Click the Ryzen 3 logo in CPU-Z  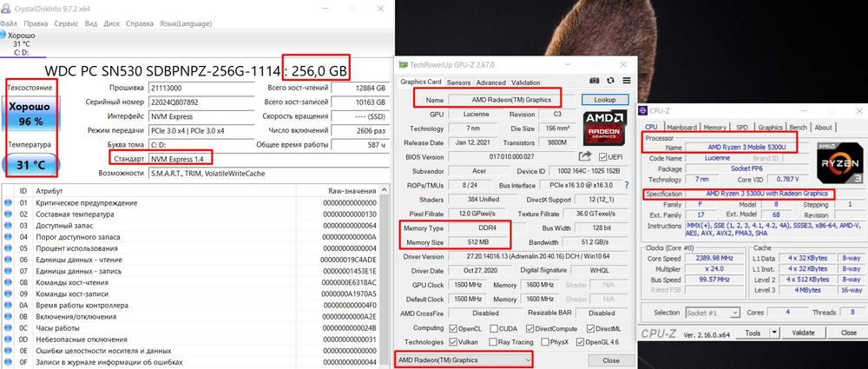point(839,163)
